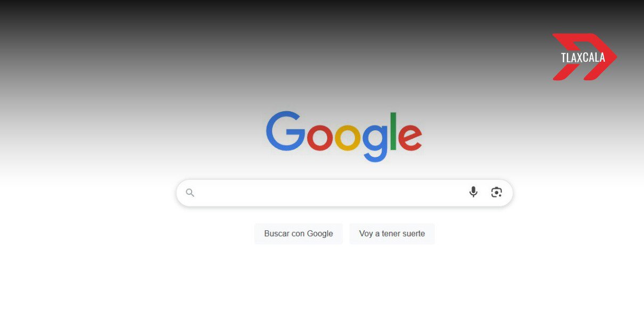Click the green letter l in Google
The image size is (644, 332).
click(x=393, y=131)
